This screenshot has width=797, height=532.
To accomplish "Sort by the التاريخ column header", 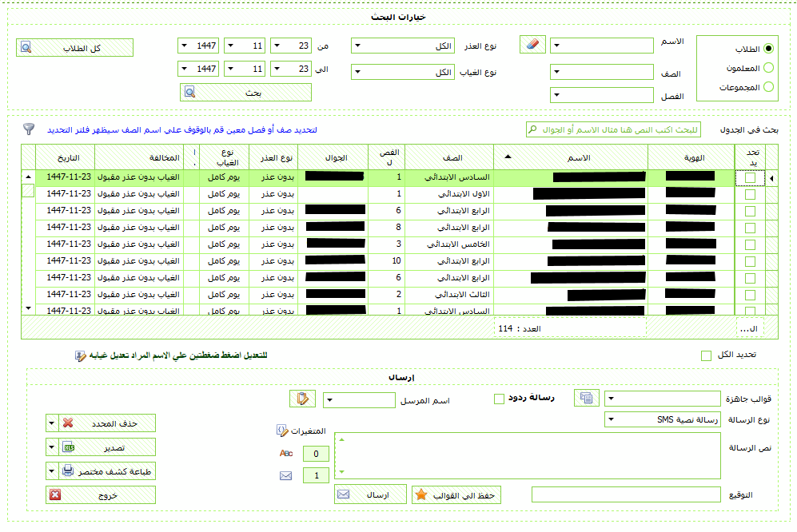I will (65, 157).
